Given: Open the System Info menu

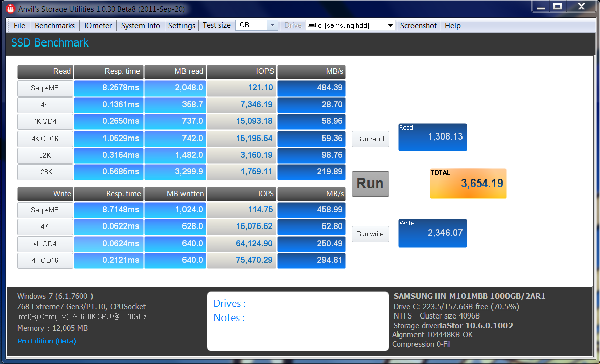Looking at the screenshot, I should coord(141,26).
